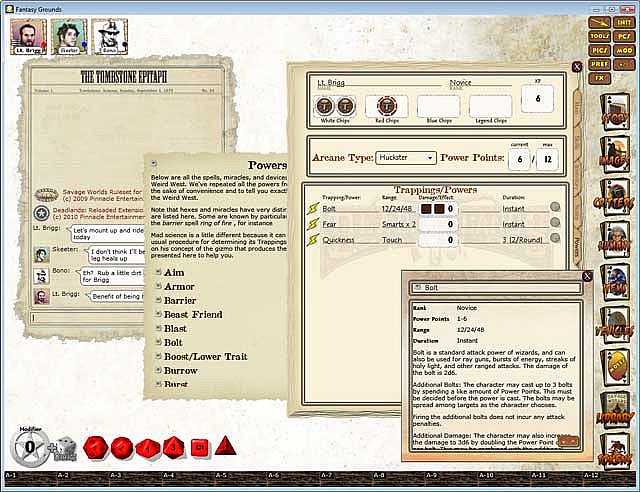This screenshot has height=492, width=640.
Task: Click the gray wild dice icon
Action: tap(65, 449)
